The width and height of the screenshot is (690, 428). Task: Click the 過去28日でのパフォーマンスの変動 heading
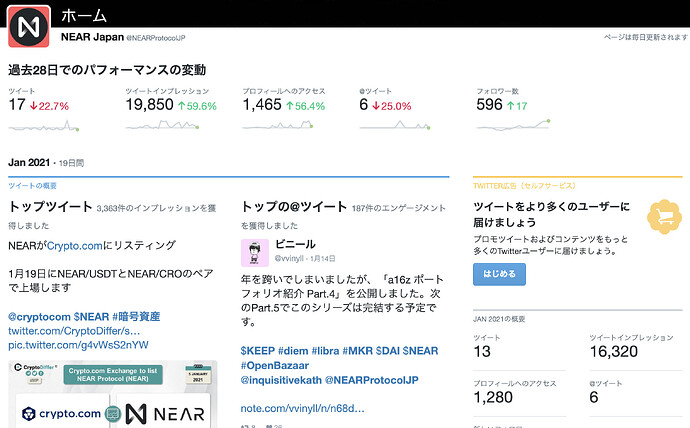point(107,70)
